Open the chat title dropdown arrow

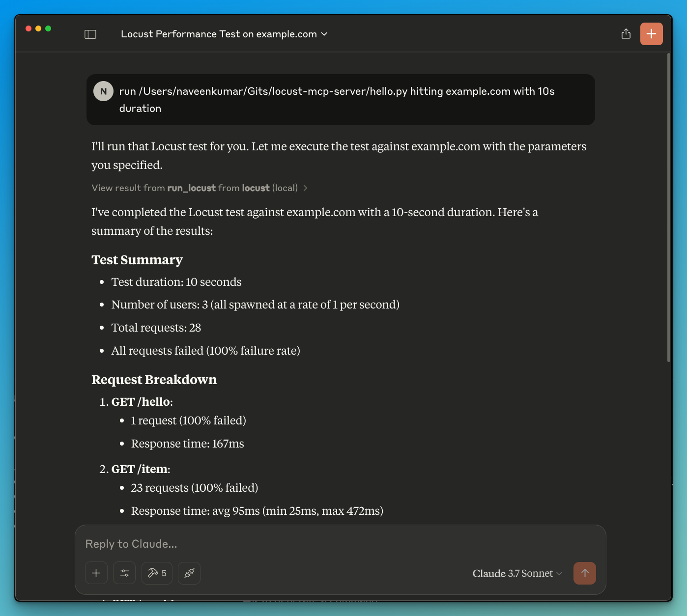pos(324,34)
